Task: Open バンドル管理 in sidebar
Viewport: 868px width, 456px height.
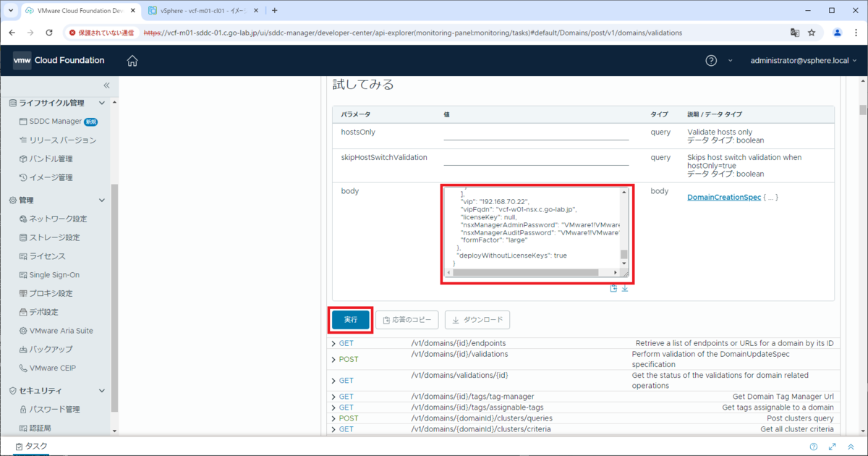Action: click(x=46, y=159)
